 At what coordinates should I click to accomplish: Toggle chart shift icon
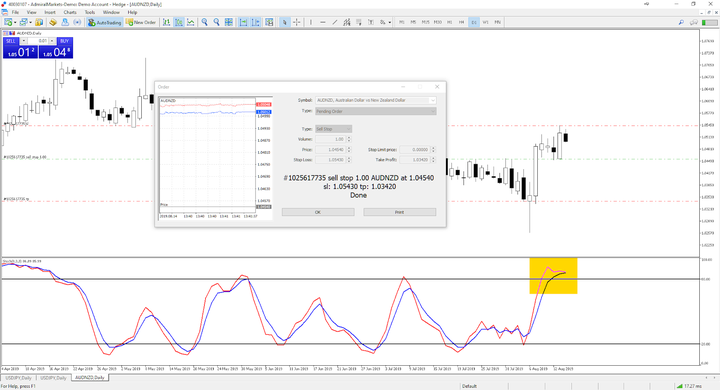pyautogui.click(x=255, y=22)
